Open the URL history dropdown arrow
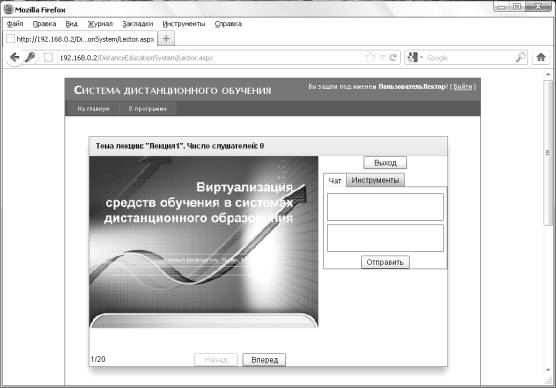Viewport: 556px width, 388px height. pos(382,57)
